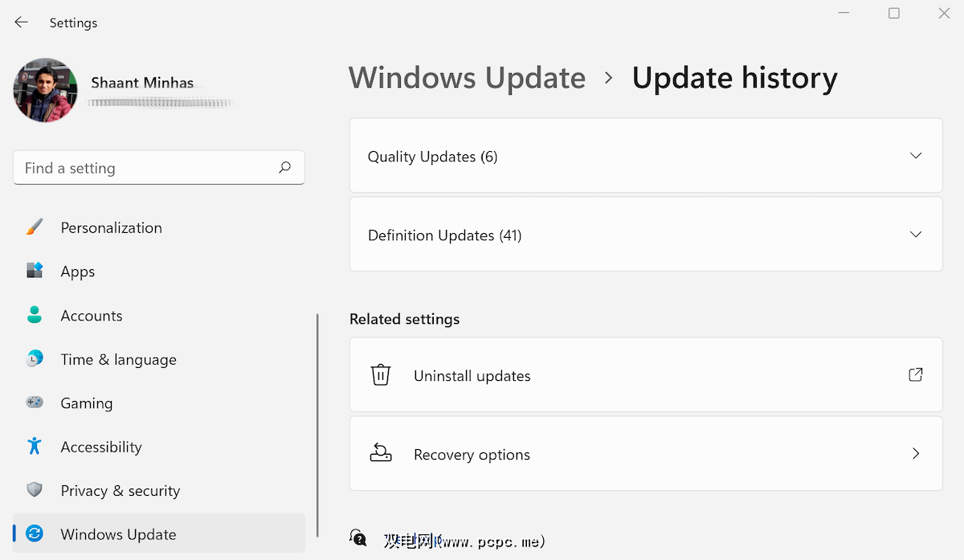Open Apps settings via its sidebar icon

pos(34,271)
